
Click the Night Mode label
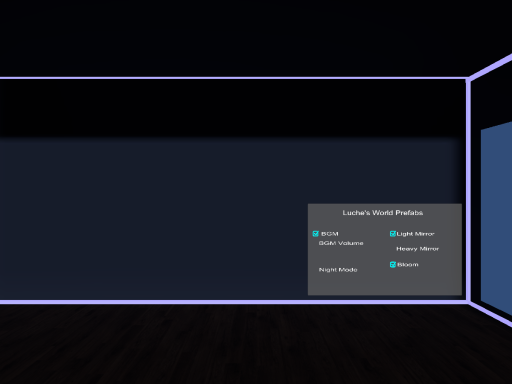pyautogui.click(x=338, y=270)
